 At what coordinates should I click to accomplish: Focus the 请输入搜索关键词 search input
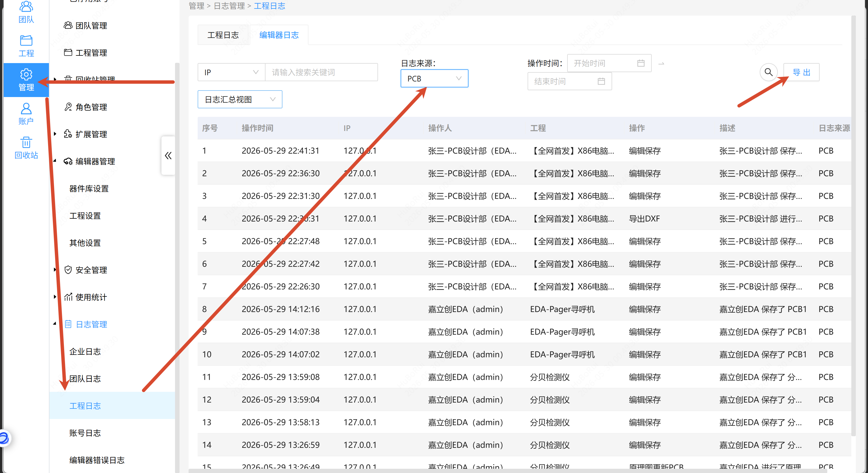[321, 72]
